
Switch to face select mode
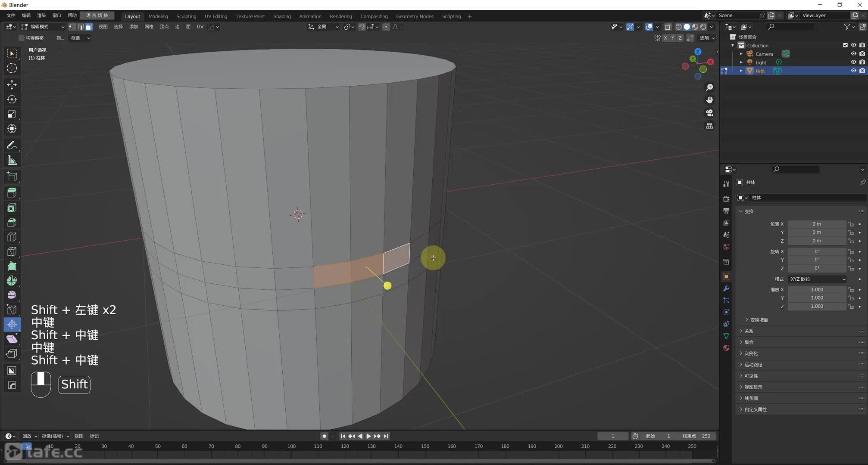point(89,27)
